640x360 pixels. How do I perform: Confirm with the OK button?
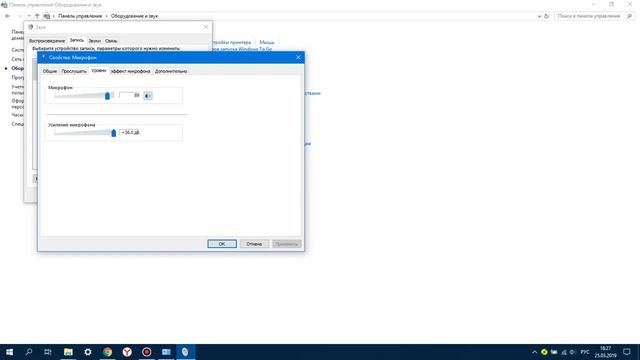[x=222, y=244]
